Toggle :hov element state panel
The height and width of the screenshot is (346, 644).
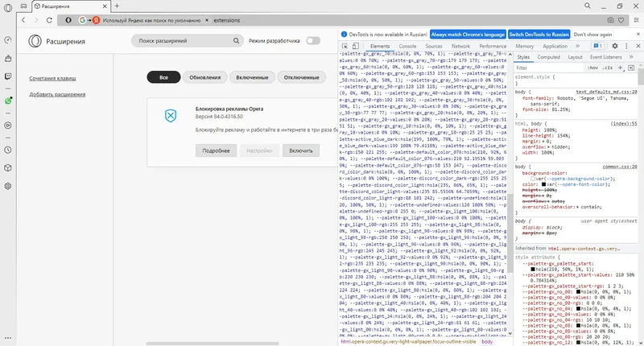point(592,68)
